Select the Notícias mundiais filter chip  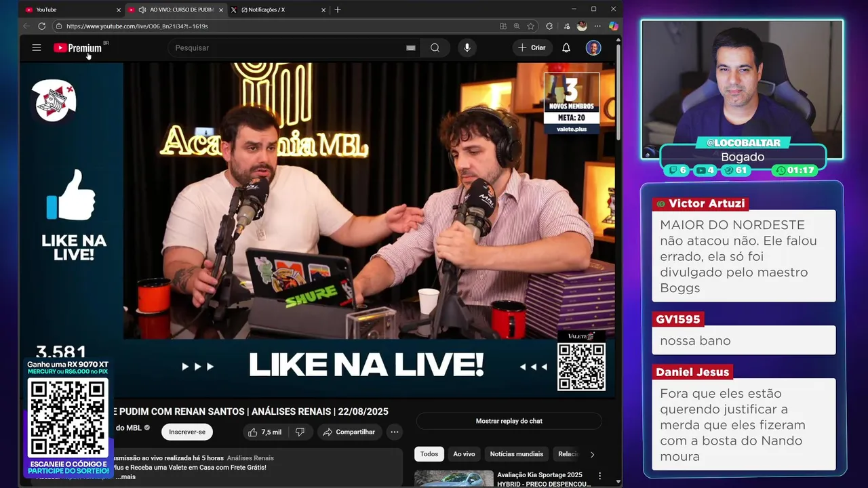[x=517, y=454]
